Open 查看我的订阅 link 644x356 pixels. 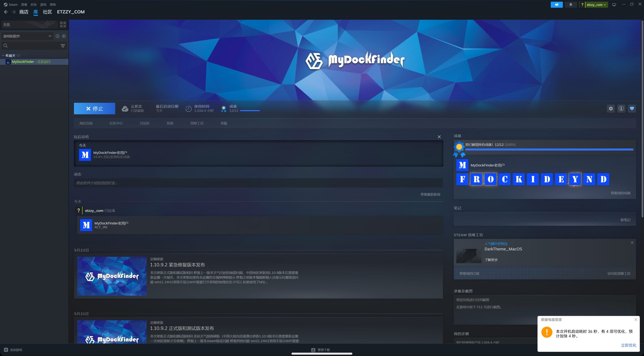pos(469,273)
